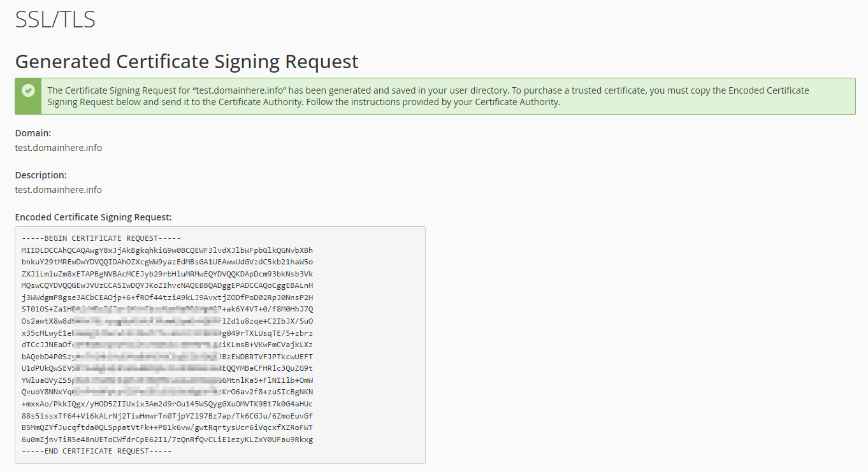Click the END CERTIFICATE REQUEST line
Image resolution: width=868 pixels, height=472 pixels.
tap(97, 451)
